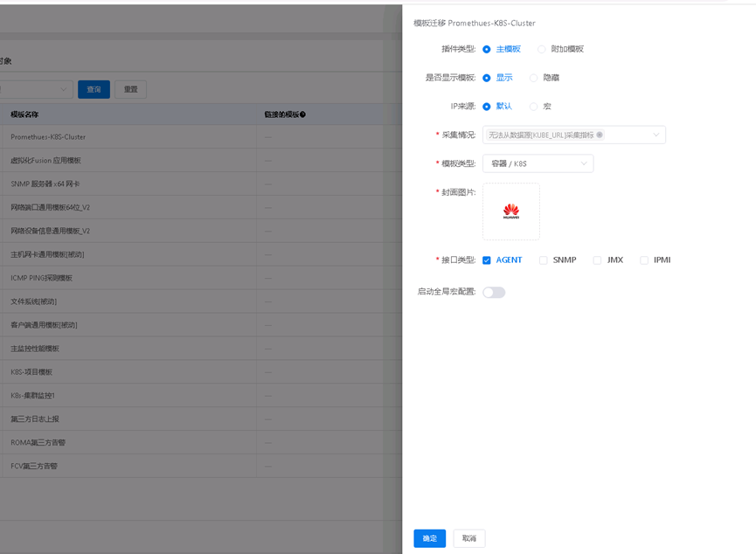Click the help icon beside 链接的模板
The width and height of the screenshot is (756, 554).
coord(302,114)
